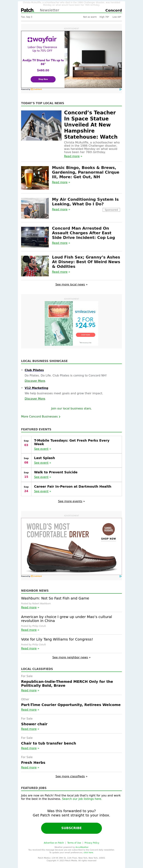Image resolution: width=143 pixels, height=868 pixels.
Task: Click the smileactives SHOP NOW button
Action: 86,335
